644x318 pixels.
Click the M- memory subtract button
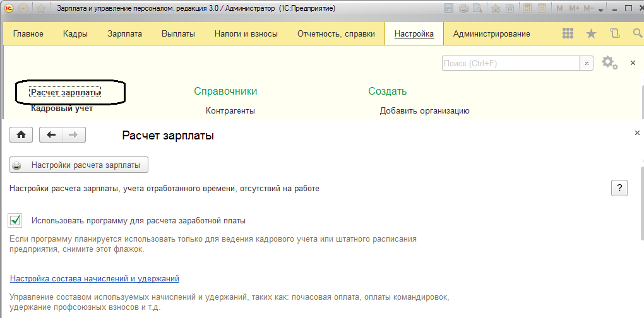coord(589,9)
